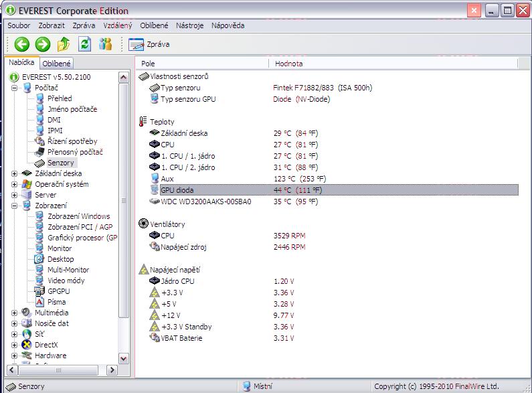Click the Teploty thermometer icon
Image resolution: width=532 pixels, height=393 pixels.
143,121
